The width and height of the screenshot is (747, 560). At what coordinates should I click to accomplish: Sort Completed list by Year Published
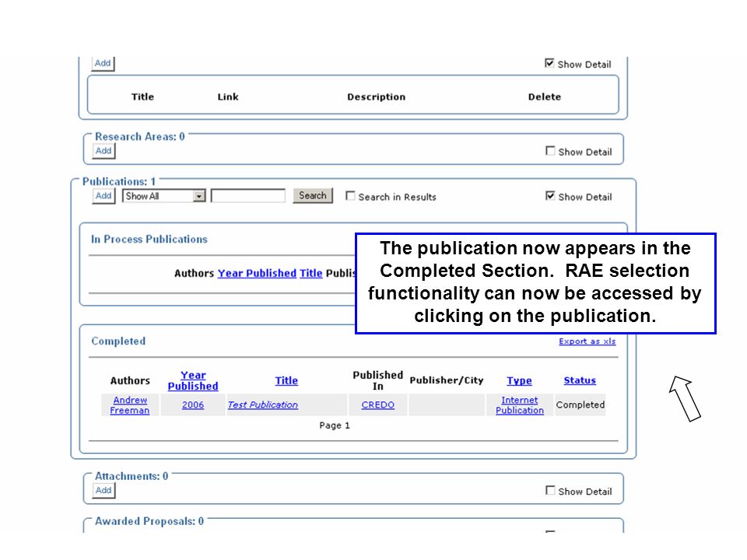[193, 380]
